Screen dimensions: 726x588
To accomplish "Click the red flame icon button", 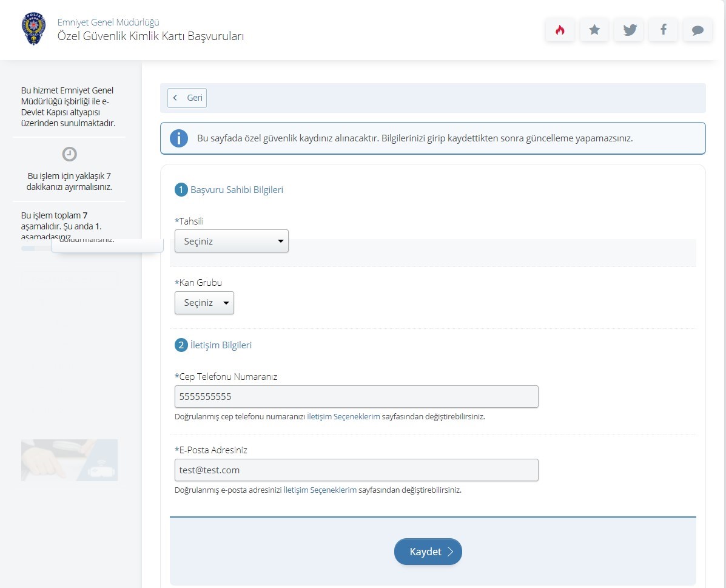I will coord(560,30).
